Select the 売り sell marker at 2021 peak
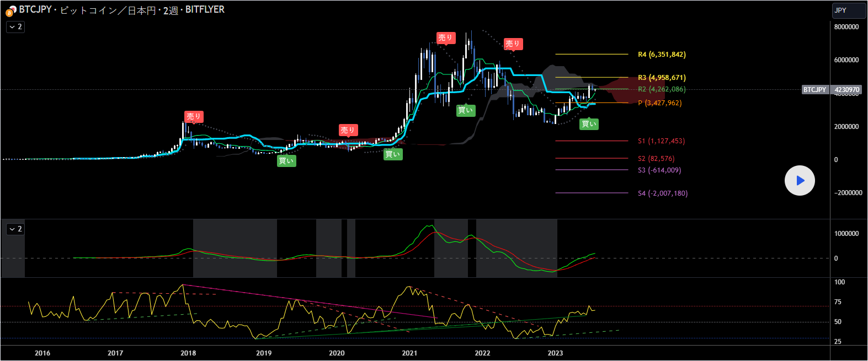This screenshot has height=361, width=868. [445, 37]
